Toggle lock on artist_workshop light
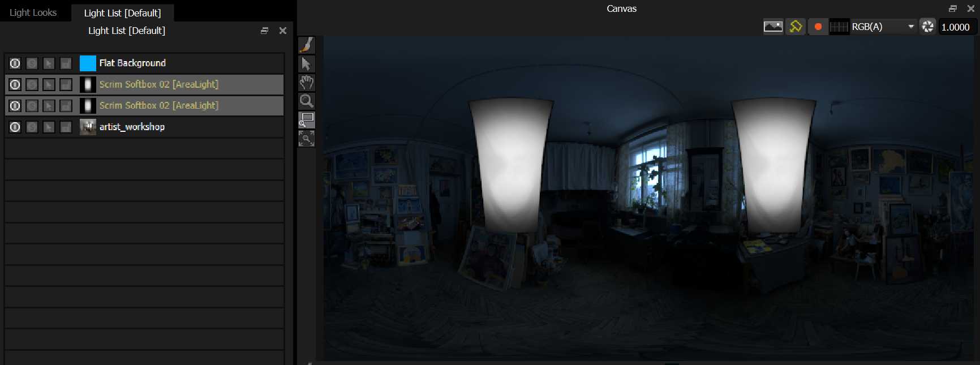 click(66, 127)
